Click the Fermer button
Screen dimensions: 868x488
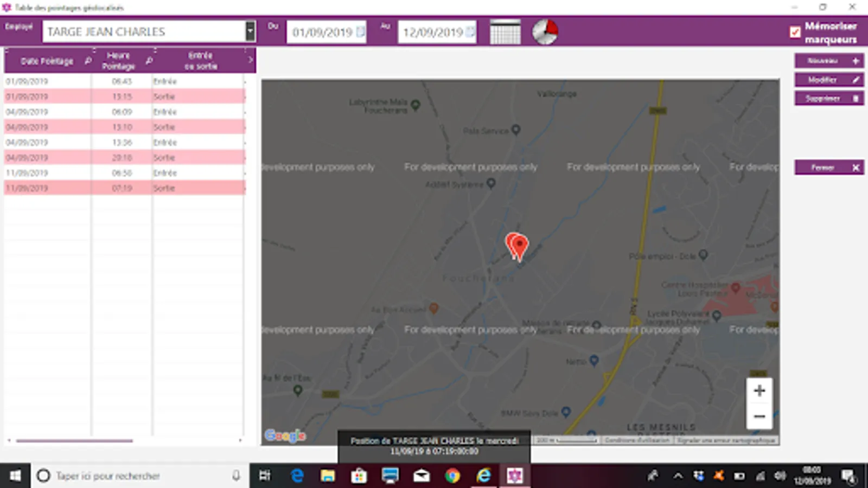(829, 168)
